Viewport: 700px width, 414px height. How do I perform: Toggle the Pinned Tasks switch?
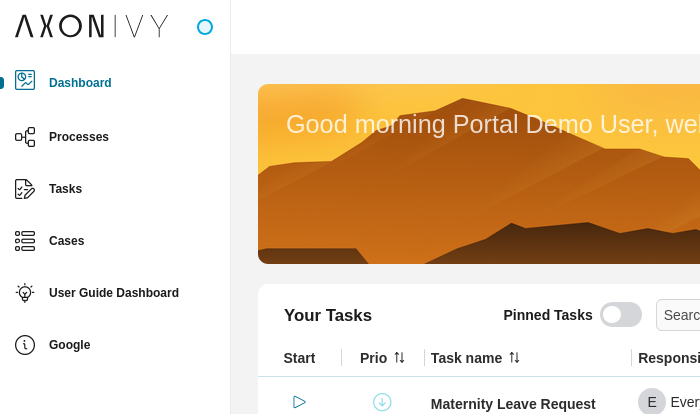[620, 315]
